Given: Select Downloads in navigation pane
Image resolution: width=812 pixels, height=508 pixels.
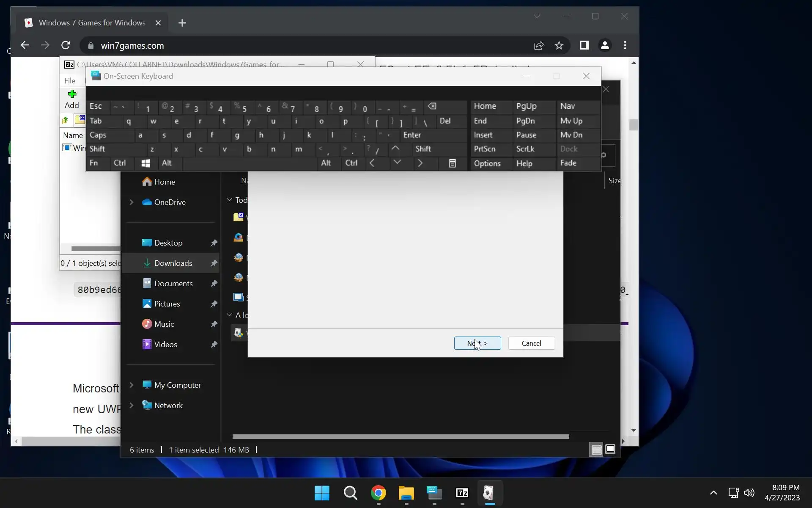Looking at the screenshot, I should [173, 263].
